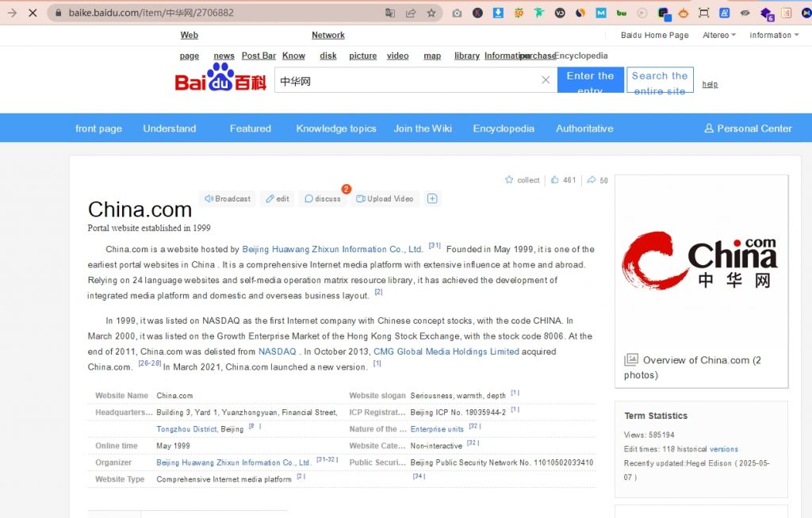
Task: Open the Know link in top navigation
Action: 293,56
